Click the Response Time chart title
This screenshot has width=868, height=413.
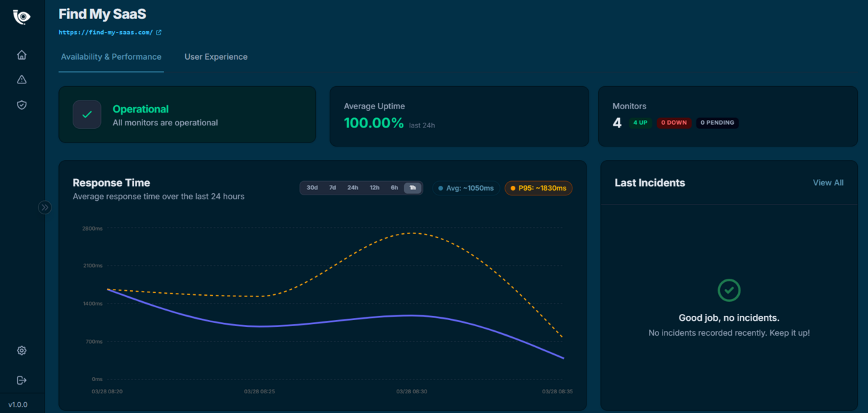[x=111, y=182]
